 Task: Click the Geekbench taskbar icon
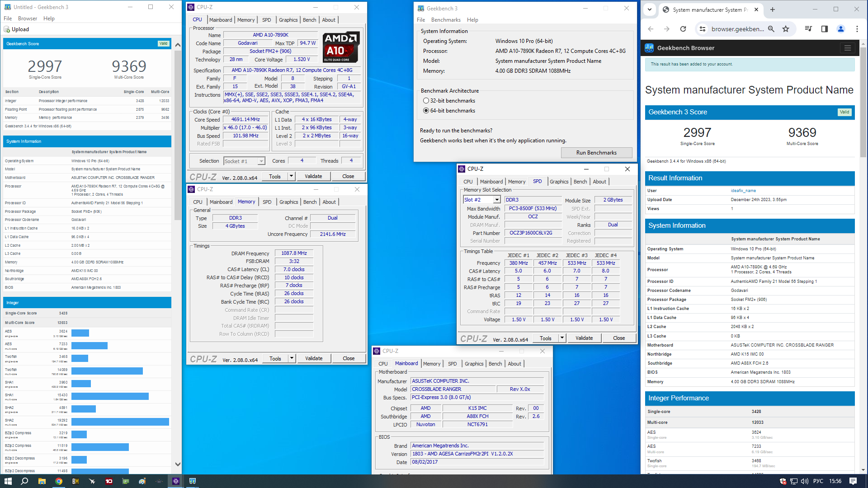click(x=193, y=481)
